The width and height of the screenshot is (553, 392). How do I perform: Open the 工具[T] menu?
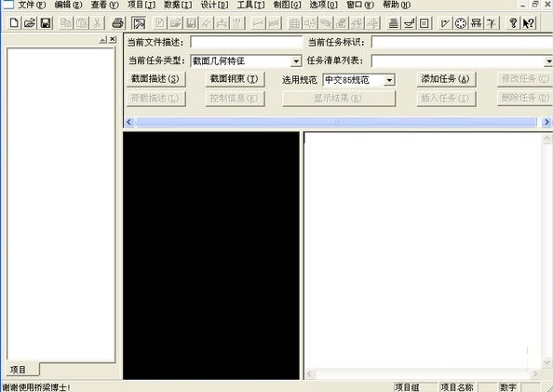(250, 5)
